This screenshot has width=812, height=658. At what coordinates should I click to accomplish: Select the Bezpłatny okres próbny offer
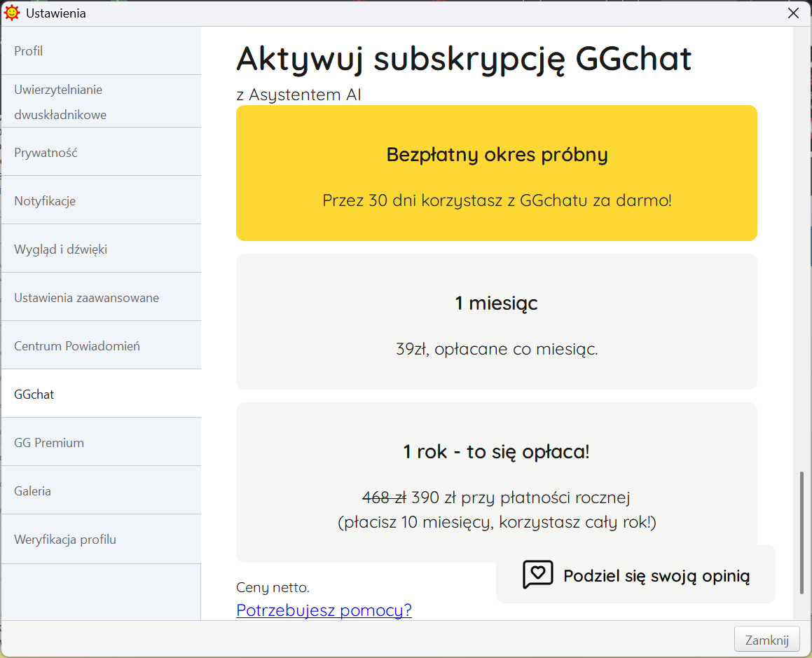click(x=497, y=172)
